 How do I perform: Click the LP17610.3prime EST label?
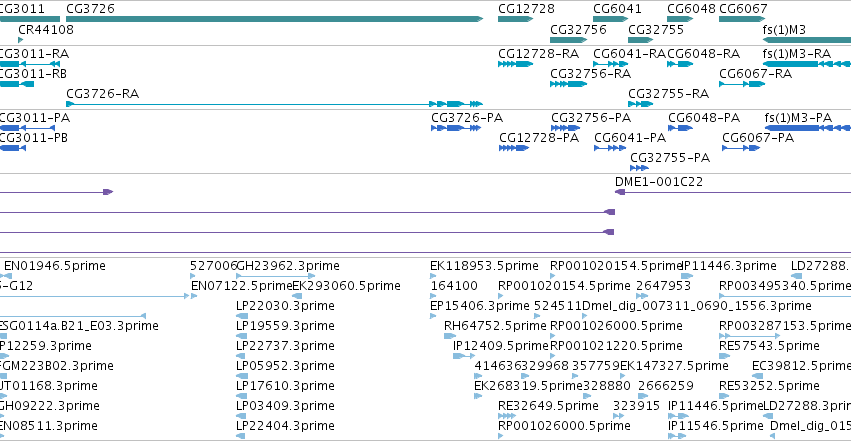point(285,386)
